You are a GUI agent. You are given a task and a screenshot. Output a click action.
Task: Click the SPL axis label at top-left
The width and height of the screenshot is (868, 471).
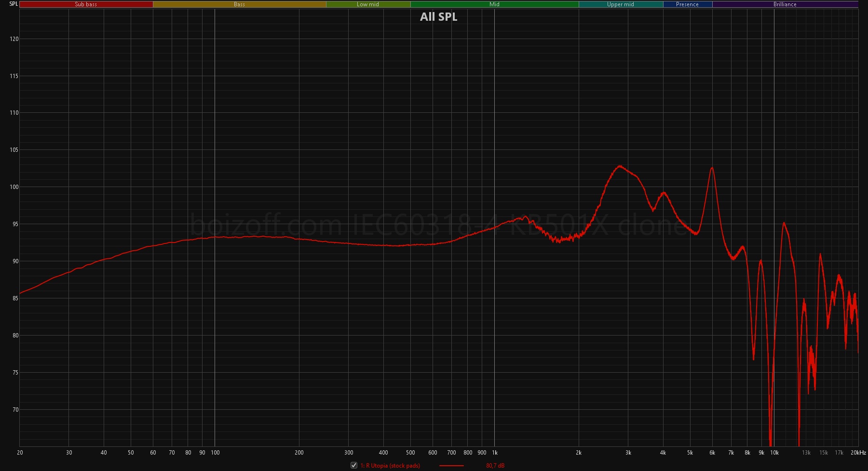point(14,4)
